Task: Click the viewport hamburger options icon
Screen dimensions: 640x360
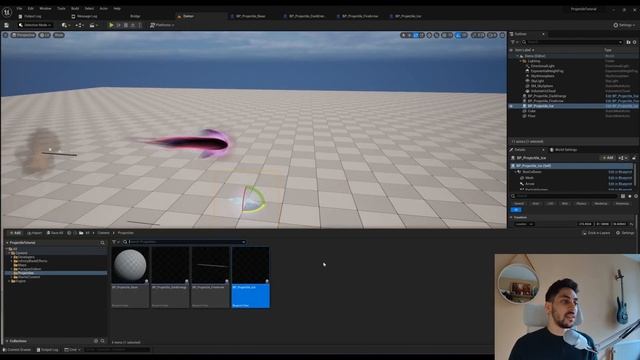Action: (x=5, y=36)
